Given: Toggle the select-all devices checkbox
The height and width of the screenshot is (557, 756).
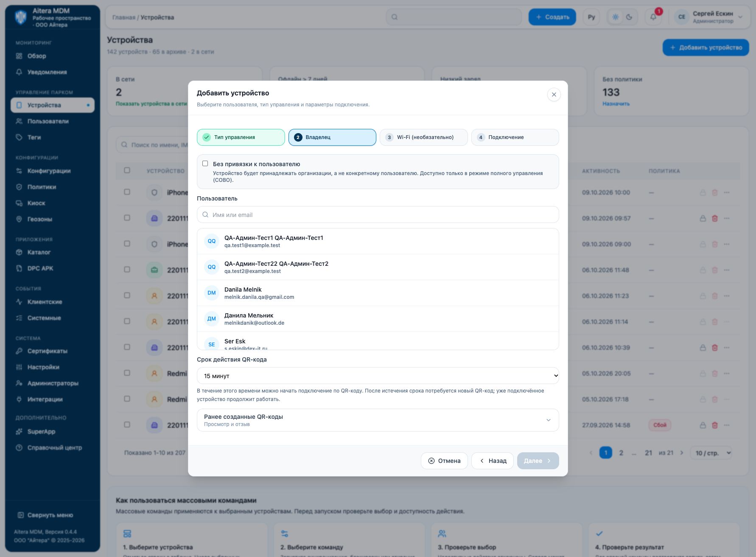Looking at the screenshot, I should click(127, 170).
